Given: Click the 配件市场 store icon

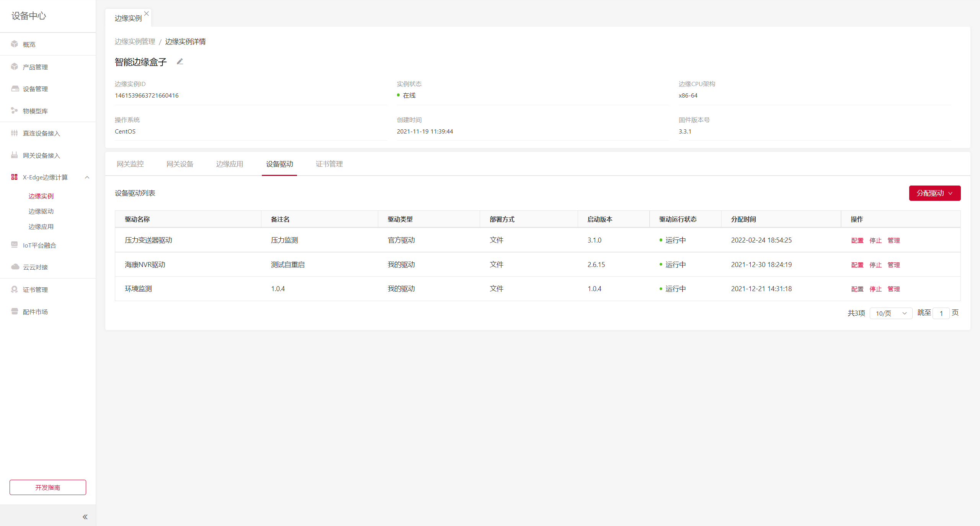Looking at the screenshot, I should pos(15,311).
